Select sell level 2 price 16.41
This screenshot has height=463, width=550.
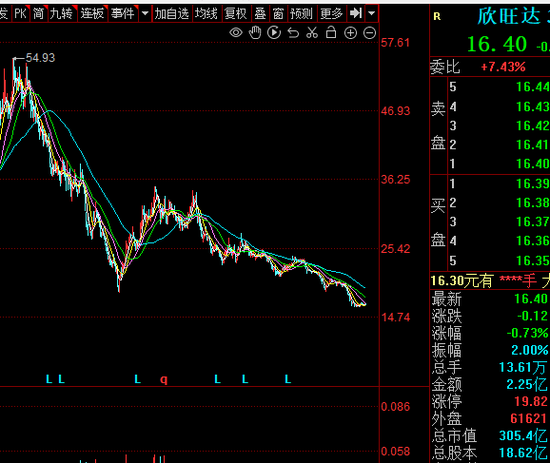(x=532, y=145)
